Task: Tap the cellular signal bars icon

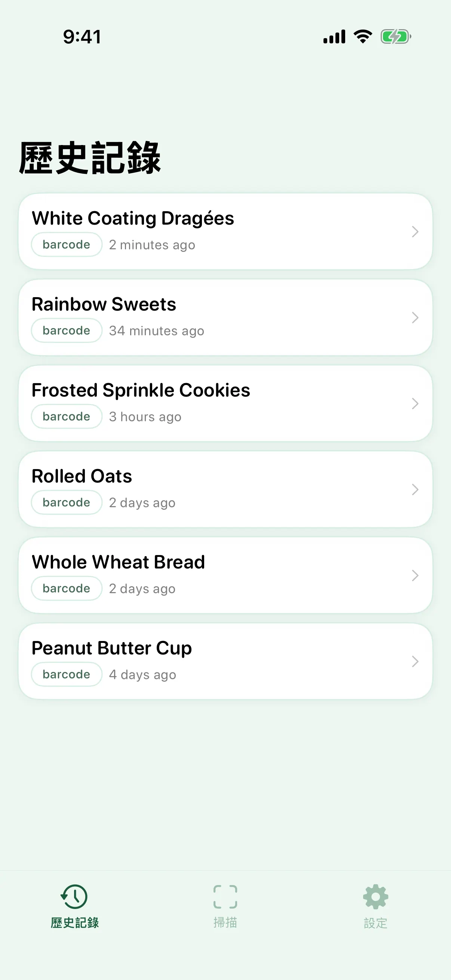Action: [x=334, y=37]
